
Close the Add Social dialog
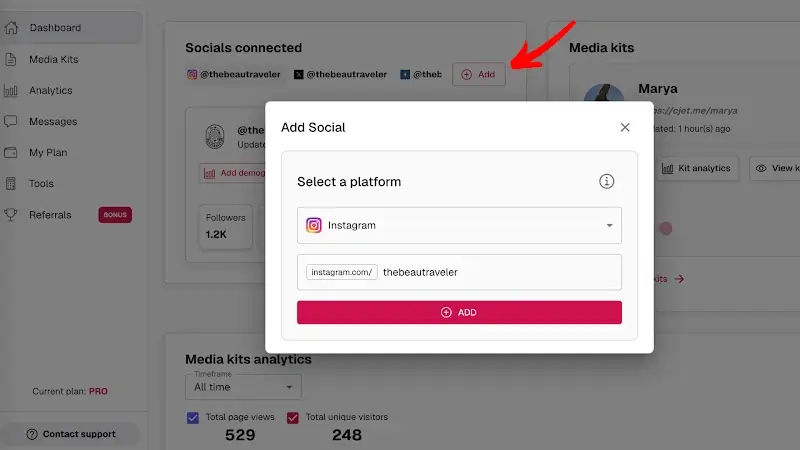point(625,127)
